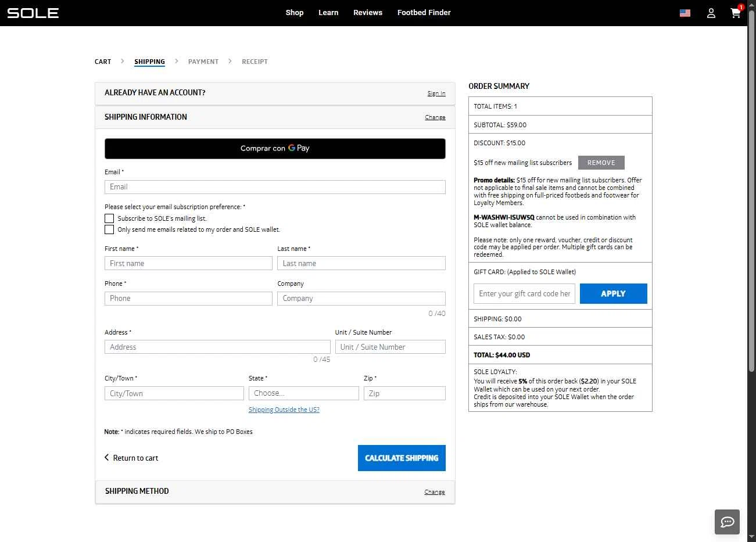The height and width of the screenshot is (542, 756).
Task: Click Change next to Shipping Method
Action: [435, 492]
